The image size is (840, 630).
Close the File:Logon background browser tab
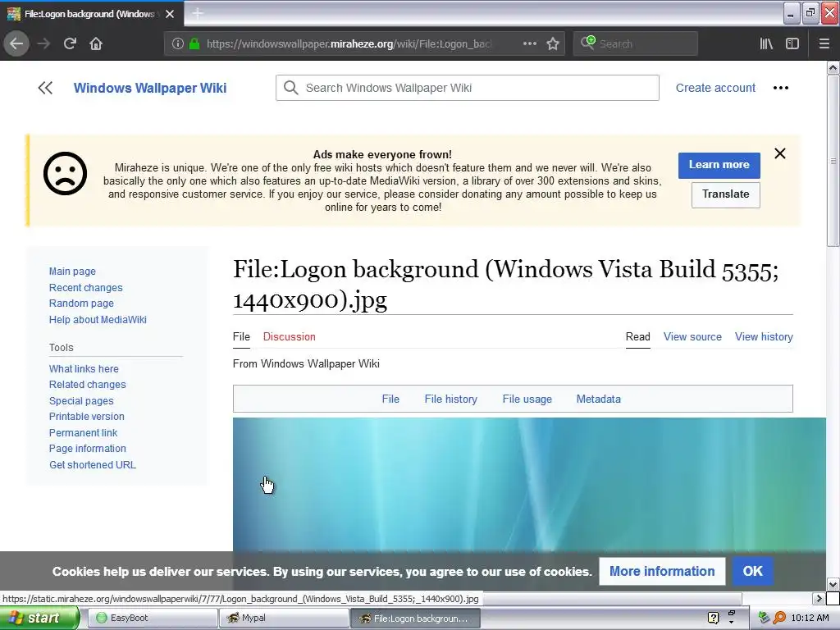click(170, 14)
